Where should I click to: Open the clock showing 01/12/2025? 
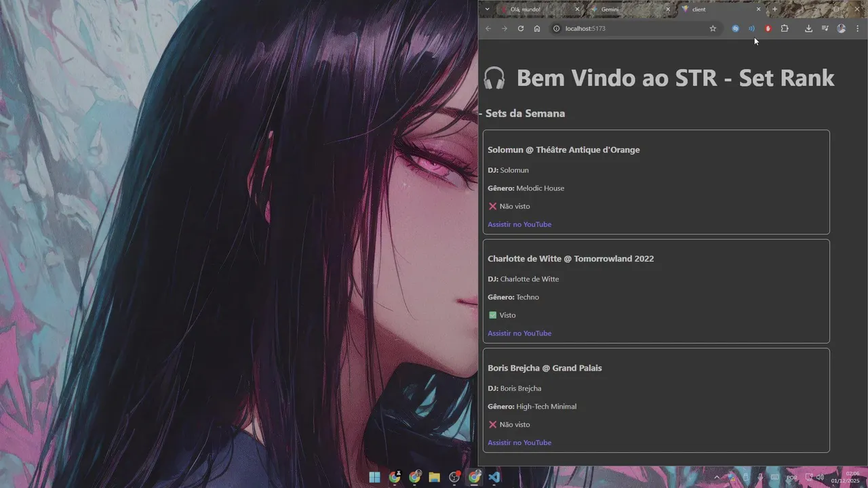click(845, 477)
